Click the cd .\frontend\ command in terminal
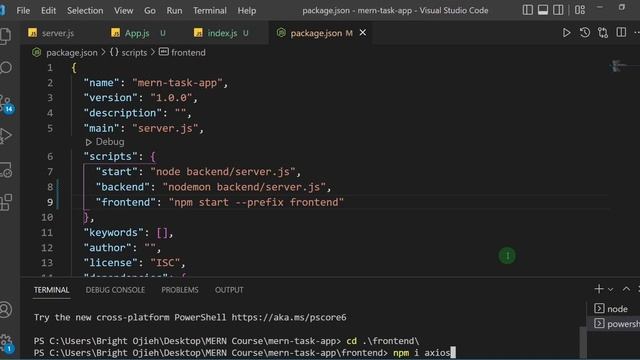 click(x=382, y=341)
